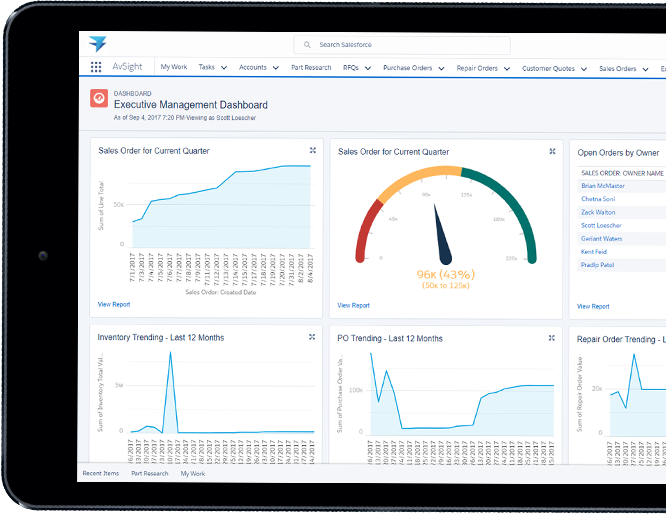Open Scott Loescher owner link
Image resolution: width=666 pixels, height=514 pixels.
tap(601, 225)
